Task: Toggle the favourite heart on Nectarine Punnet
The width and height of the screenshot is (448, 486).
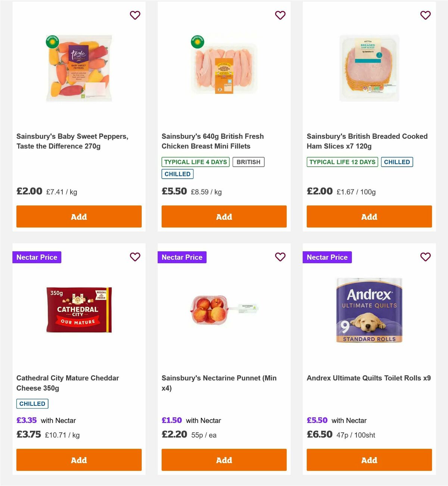Action: (x=280, y=257)
